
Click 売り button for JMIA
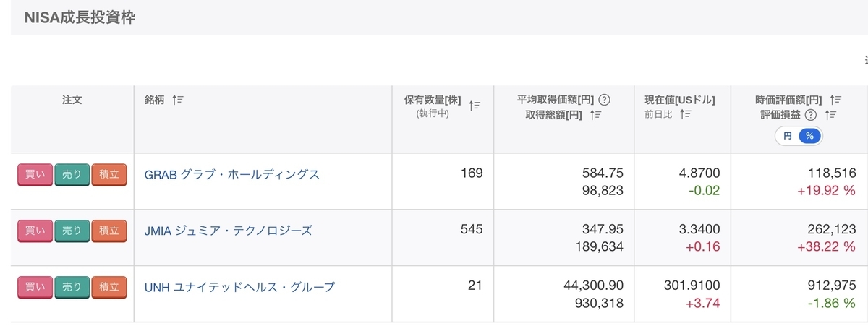tap(72, 231)
